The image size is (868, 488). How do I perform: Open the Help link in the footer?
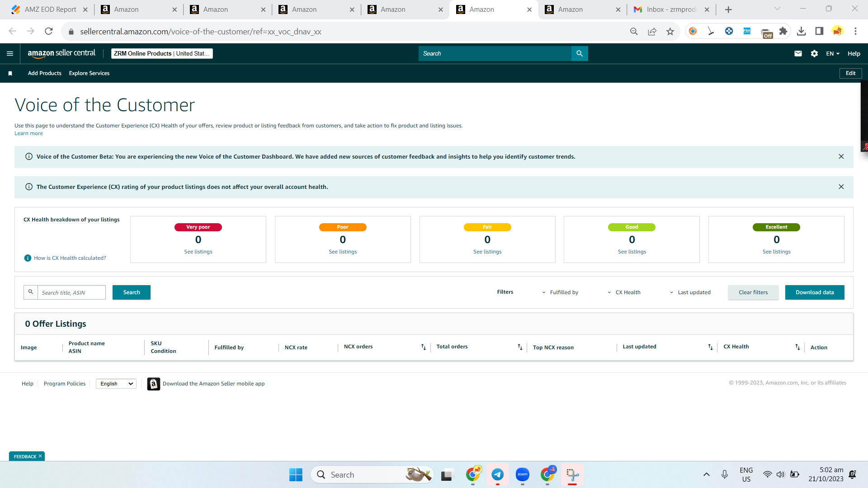[x=28, y=384]
